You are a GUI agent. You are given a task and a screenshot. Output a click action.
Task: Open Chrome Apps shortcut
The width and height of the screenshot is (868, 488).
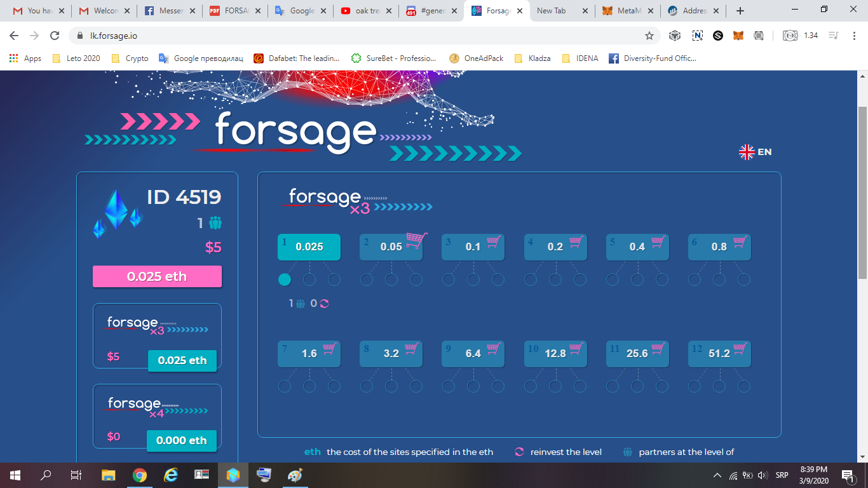(x=25, y=58)
